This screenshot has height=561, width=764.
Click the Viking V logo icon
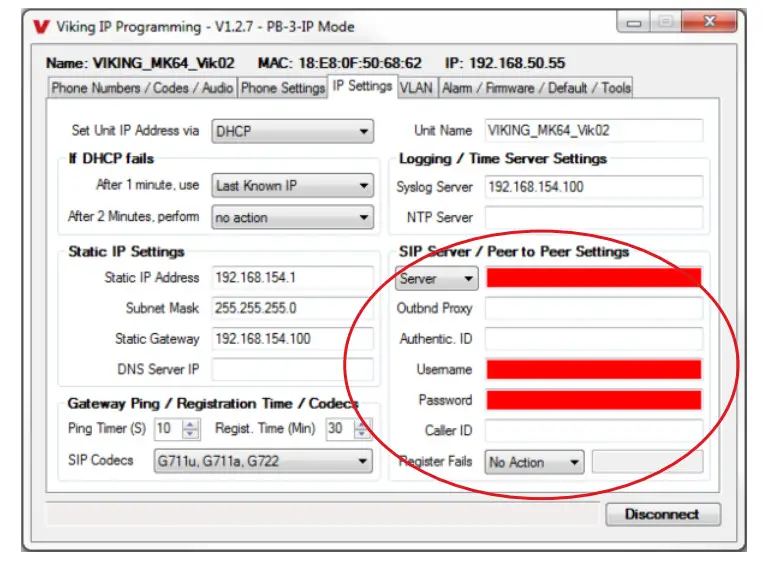[x=41, y=26]
